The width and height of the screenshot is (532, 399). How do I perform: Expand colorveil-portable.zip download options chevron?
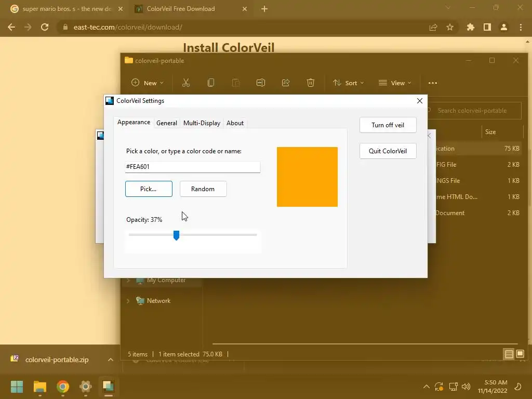111,360
